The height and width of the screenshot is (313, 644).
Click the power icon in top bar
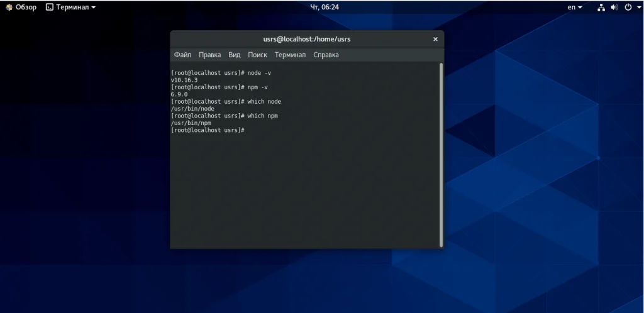tap(628, 7)
